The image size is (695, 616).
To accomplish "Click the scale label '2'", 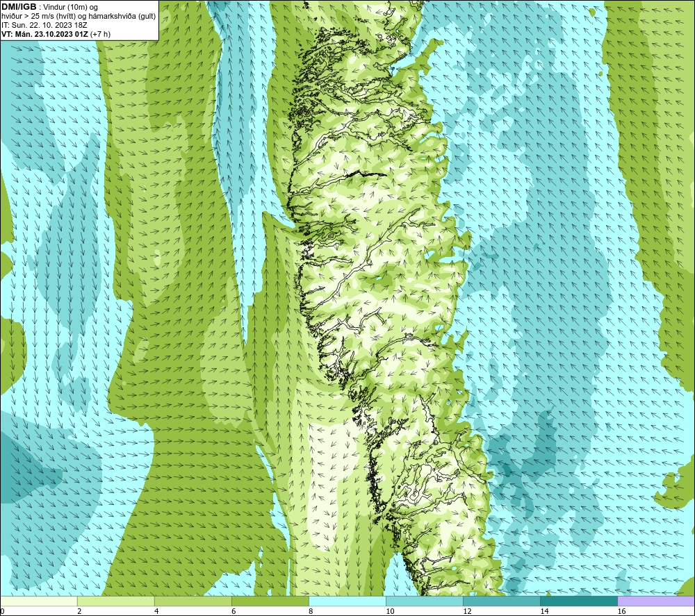I will click(79, 612).
